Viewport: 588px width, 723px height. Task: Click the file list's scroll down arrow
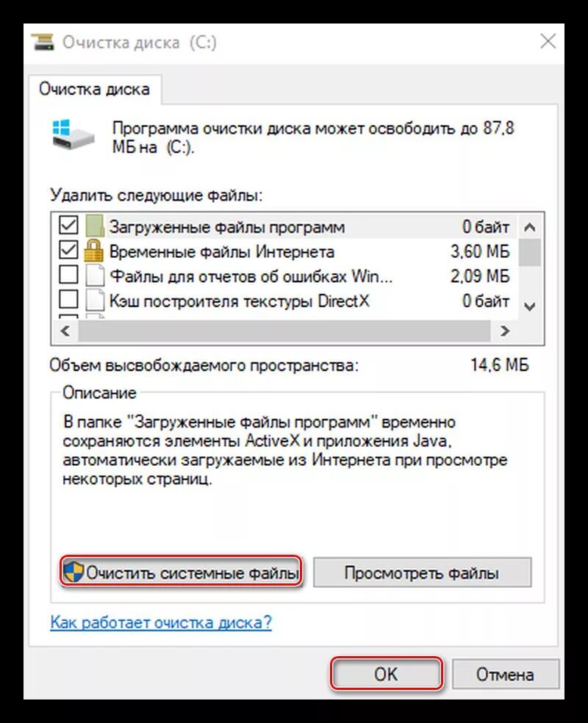(530, 306)
